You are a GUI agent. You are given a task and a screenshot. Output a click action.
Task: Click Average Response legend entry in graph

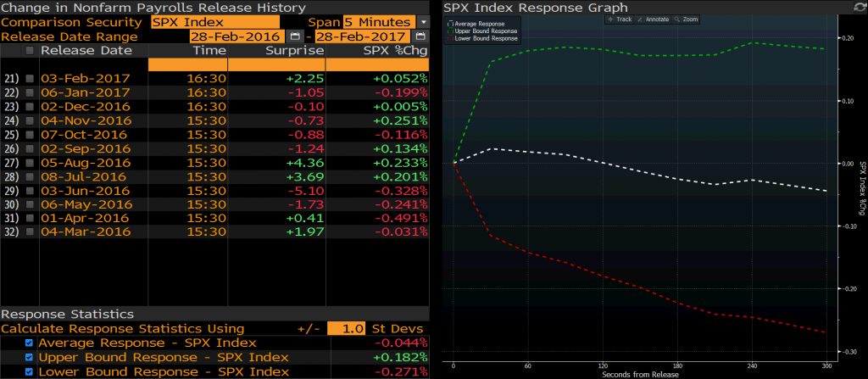pyautogui.click(x=481, y=24)
